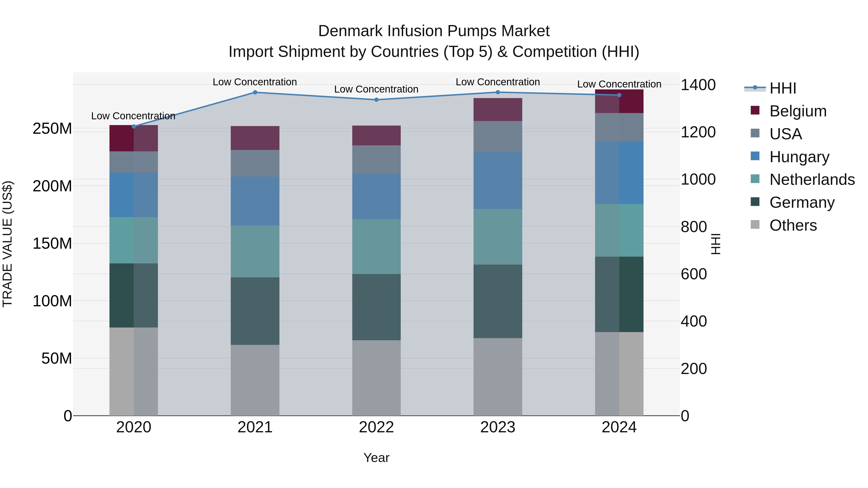
Task: Click the 2020 x-axis label
Action: [x=134, y=427]
